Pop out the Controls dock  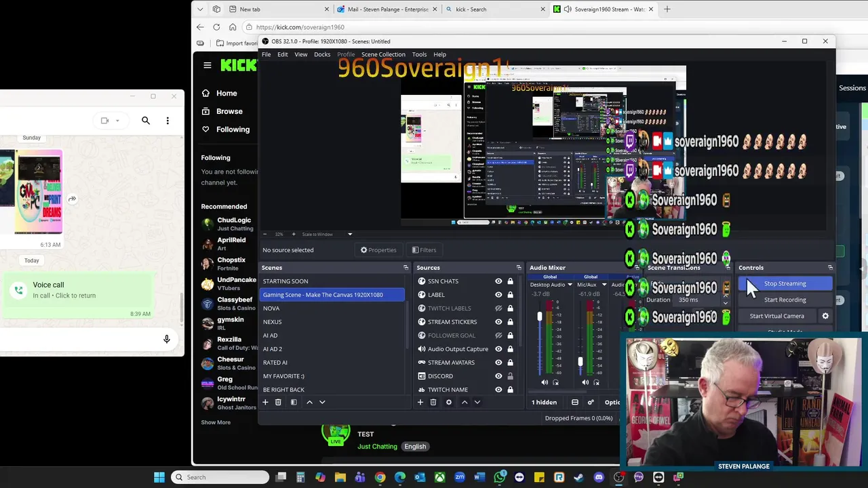tap(830, 268)
